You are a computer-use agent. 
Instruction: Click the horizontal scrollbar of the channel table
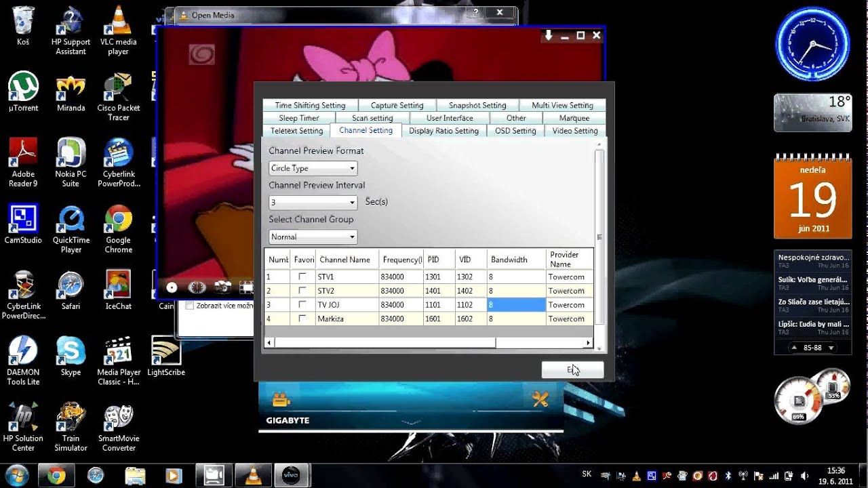tap(384, 343)
